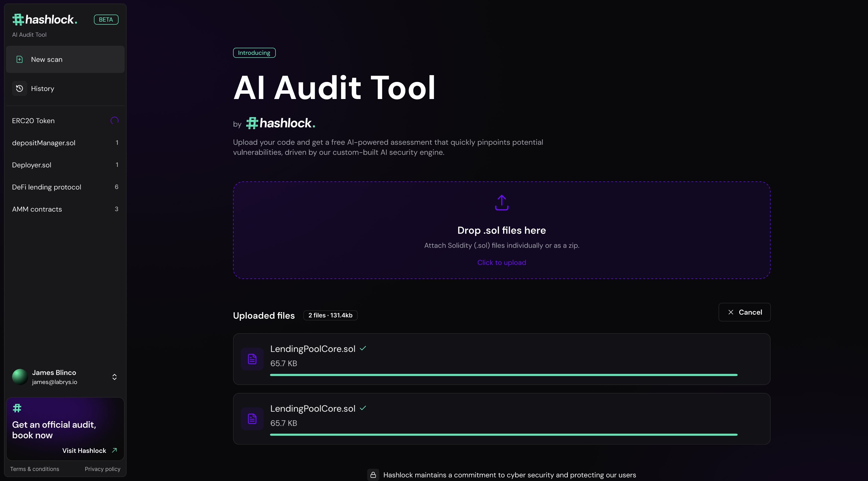Open Privacy policy
The image size is (868, 481).
(102, 469)
